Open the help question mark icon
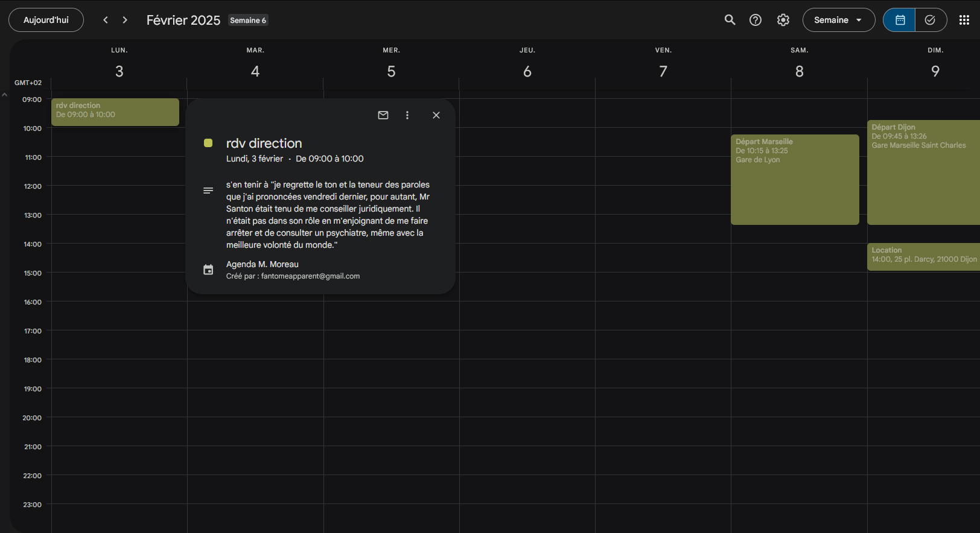The width and height of the screenshot is (980, 533). point(756,20)
